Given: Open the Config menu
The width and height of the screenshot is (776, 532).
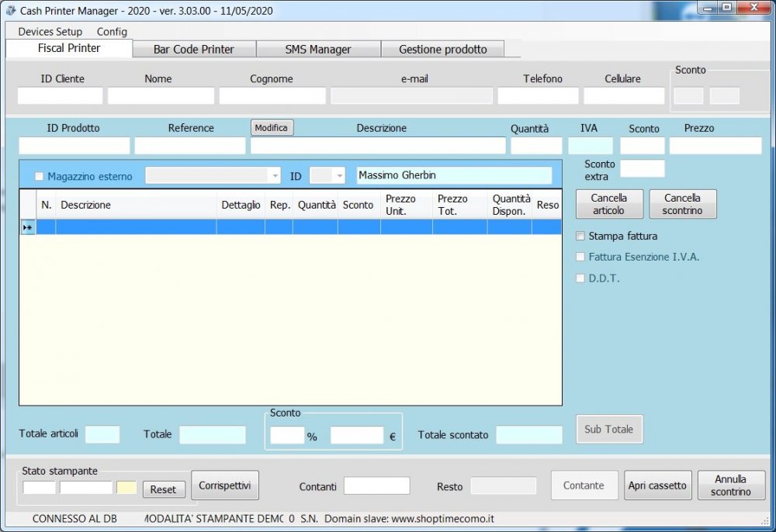Looking at the screenshot, I should [x=112, y=32].
